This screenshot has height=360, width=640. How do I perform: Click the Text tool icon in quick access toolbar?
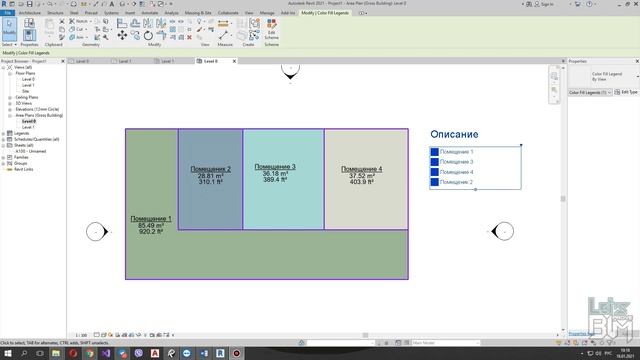coord(111,4)
